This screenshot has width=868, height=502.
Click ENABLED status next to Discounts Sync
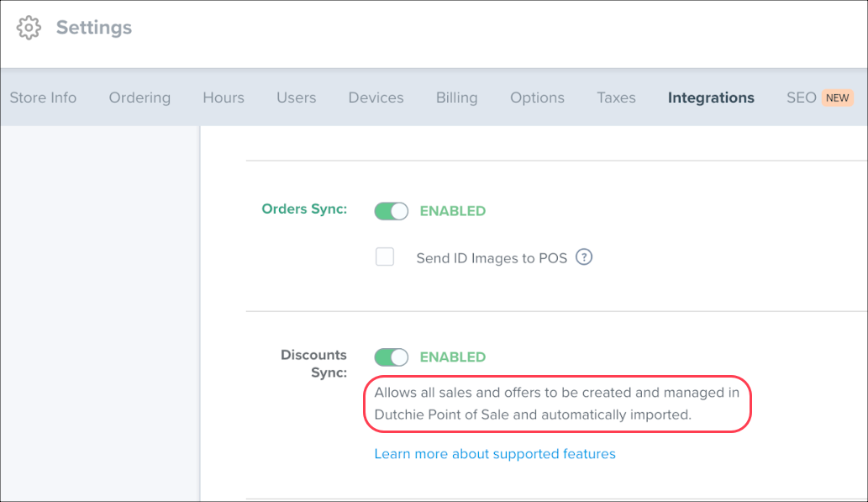tap(453, 357)
